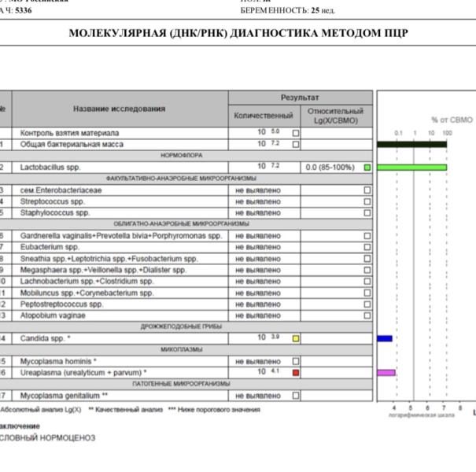
Task: Select the box in Eubacterium spp. row
Action: coord(367,247)
